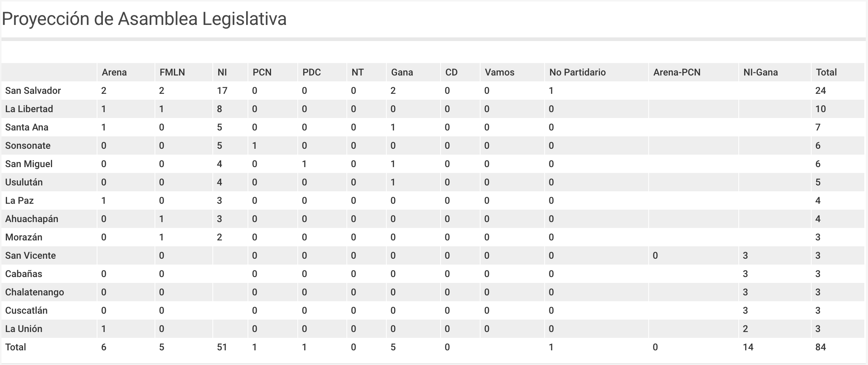Select the La Unión row label
Screen dimensions: 868x365
click(24, 329)
